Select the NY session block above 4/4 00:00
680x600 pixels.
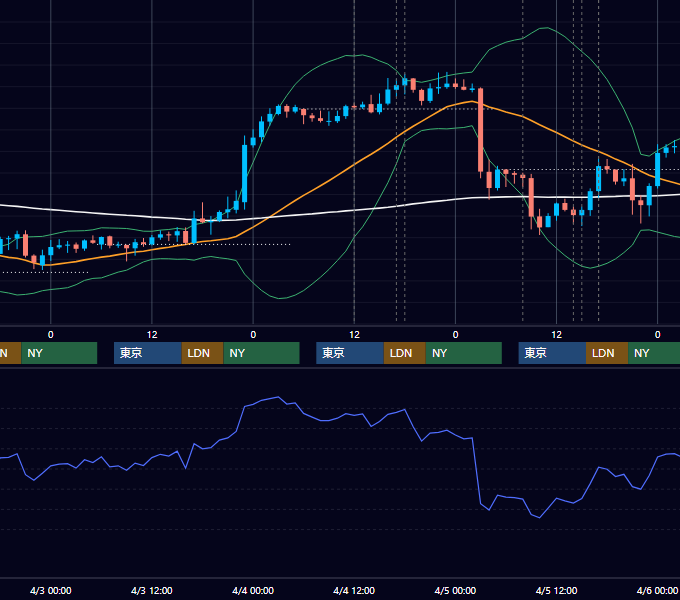tap(262, 353)
